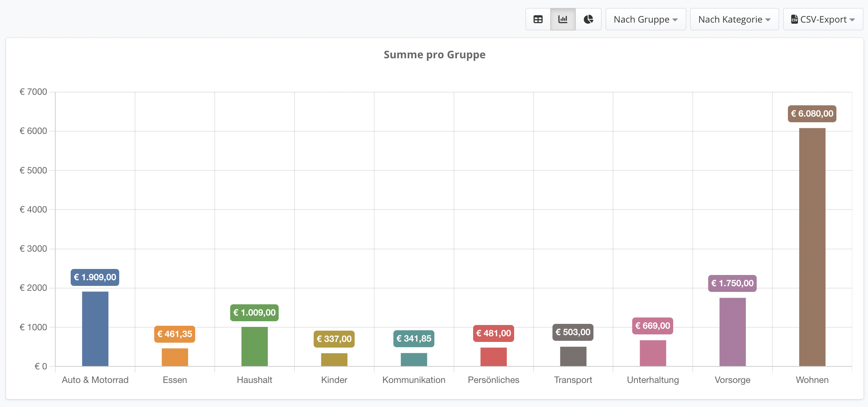Expand the CSV-Export dropdown menu
The height and width of the screenshot is (407, 868).
(823, 19)
